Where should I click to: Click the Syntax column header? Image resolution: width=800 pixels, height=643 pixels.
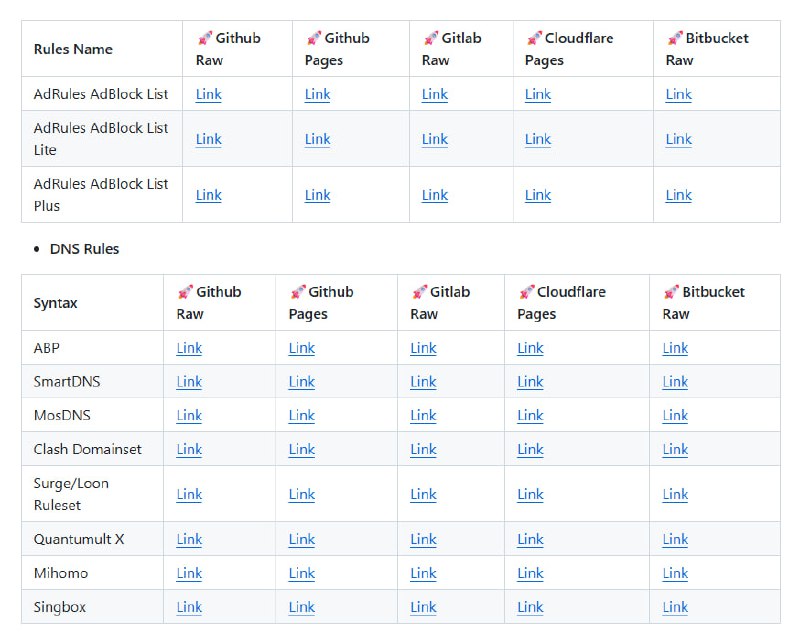point(55,303)
